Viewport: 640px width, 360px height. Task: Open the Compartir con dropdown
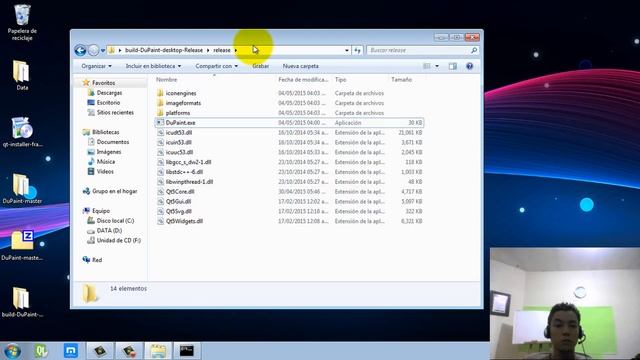click(x=216, y=66)
